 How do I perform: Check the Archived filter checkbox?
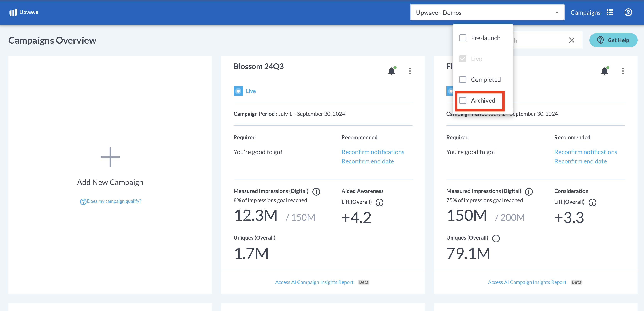463,101
